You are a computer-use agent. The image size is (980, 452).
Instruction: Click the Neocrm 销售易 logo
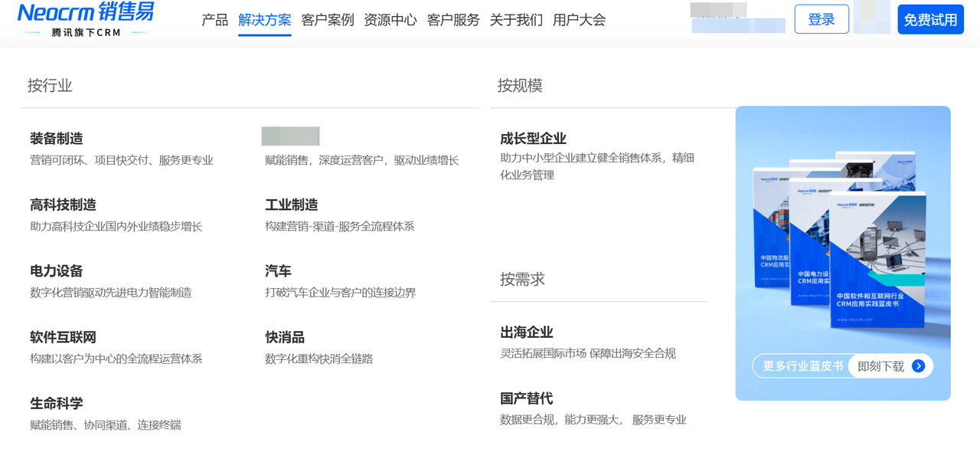pyautogui.click(x=84, y=19)
